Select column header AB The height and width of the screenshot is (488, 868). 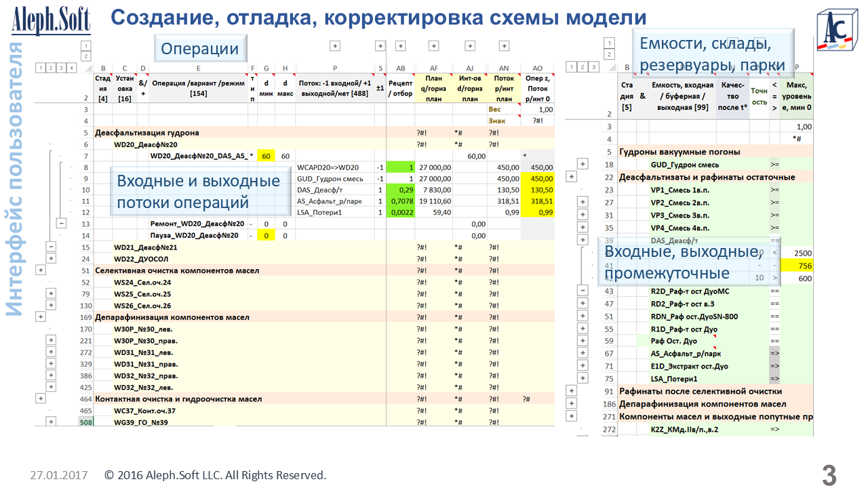[x=401, y=68]
